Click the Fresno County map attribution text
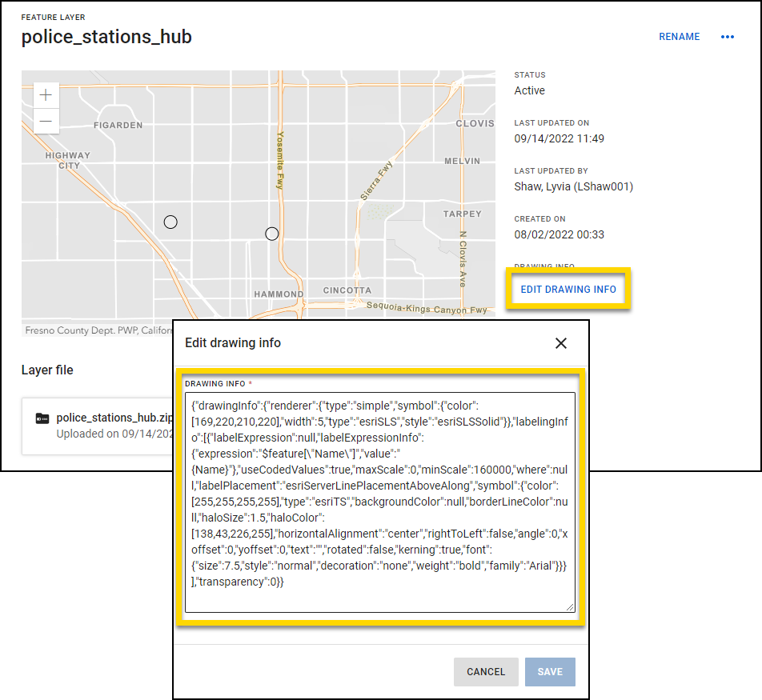762x700 pixels. pos(96,330)
